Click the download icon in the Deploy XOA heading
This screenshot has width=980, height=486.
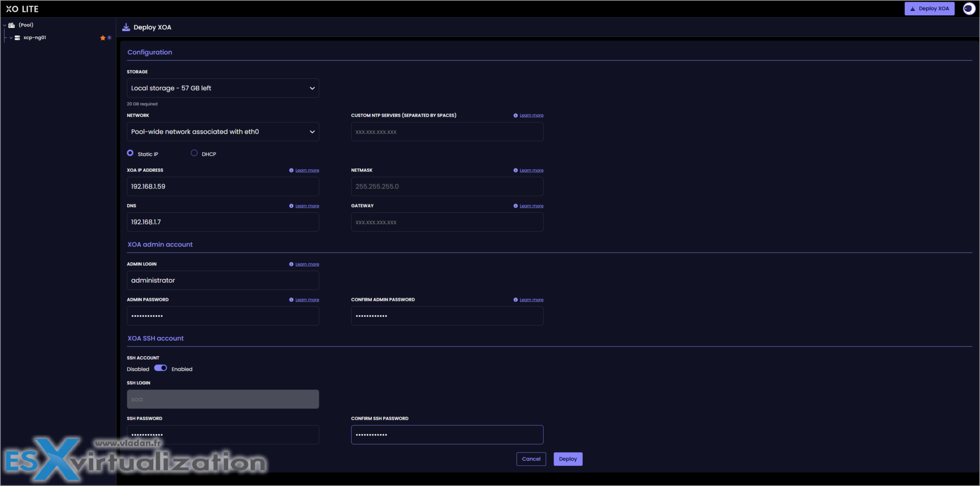pyautogui.click(x=126, y=27)
